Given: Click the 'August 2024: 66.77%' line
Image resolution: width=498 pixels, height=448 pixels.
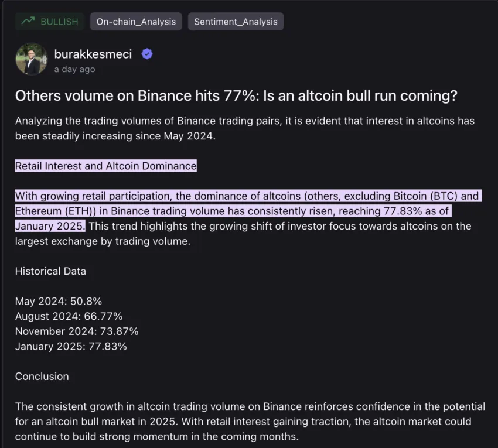Looking at the screenshot, I should pyautogui.click(x=69, y=316).
